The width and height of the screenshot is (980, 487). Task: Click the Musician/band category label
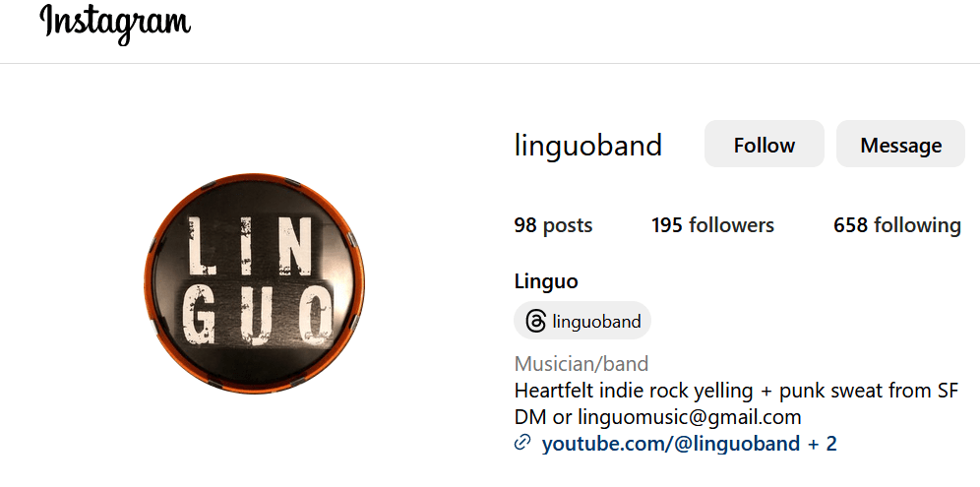[582, 363]
